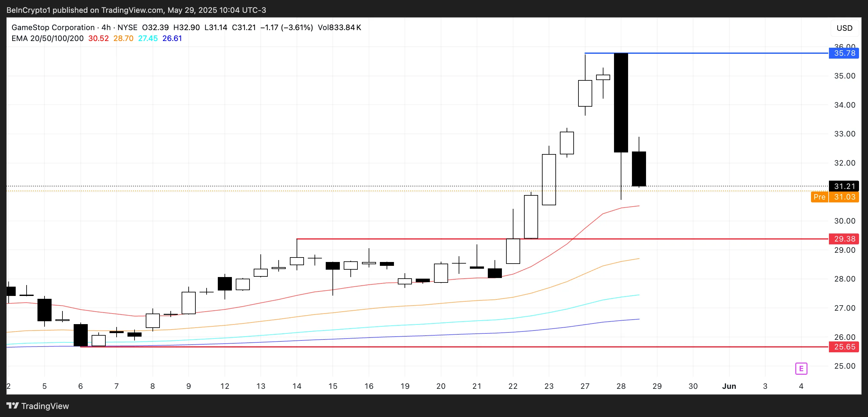
Task: Click date 19 on the time axis
Action: click(405, 386)
